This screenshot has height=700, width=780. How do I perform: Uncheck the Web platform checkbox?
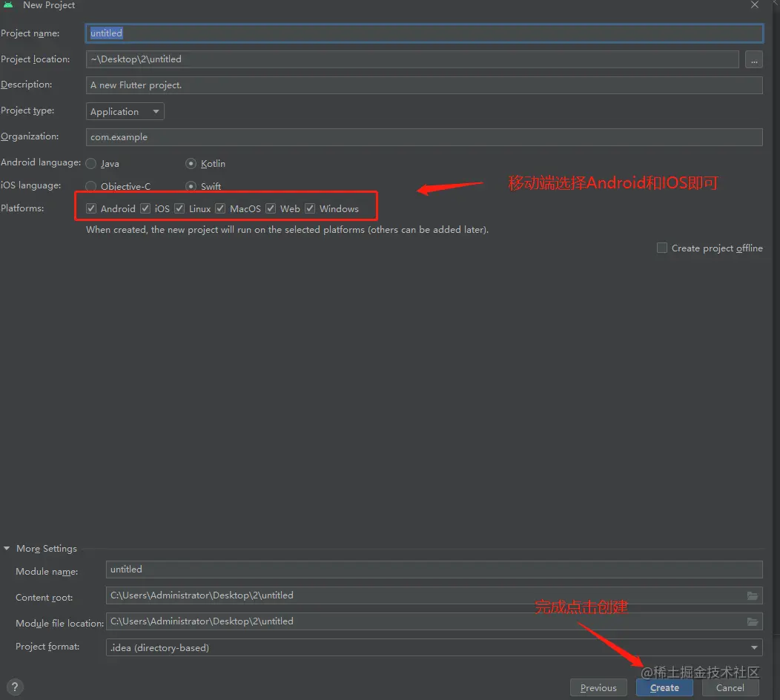(x=271, y=208)
